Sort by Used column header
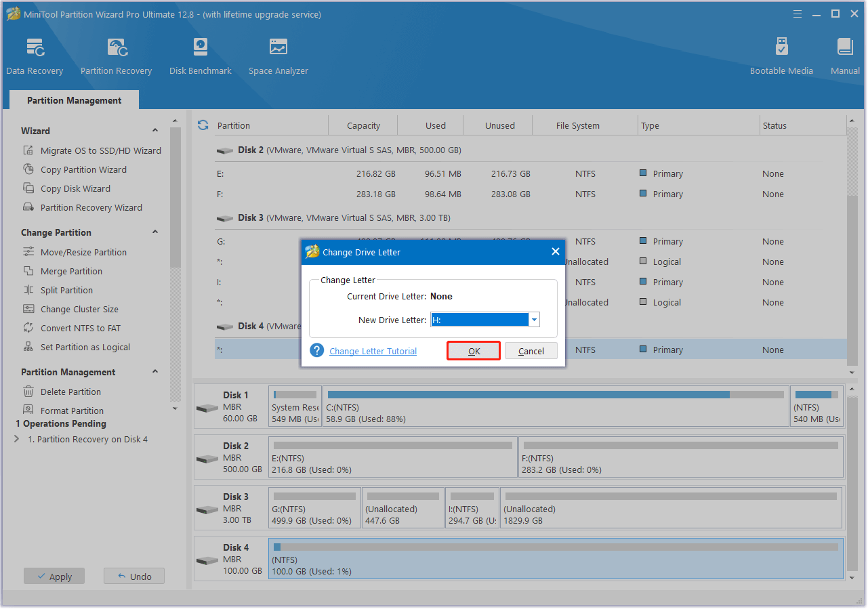This screenshot has width=868, height=609. pos(431,125)
